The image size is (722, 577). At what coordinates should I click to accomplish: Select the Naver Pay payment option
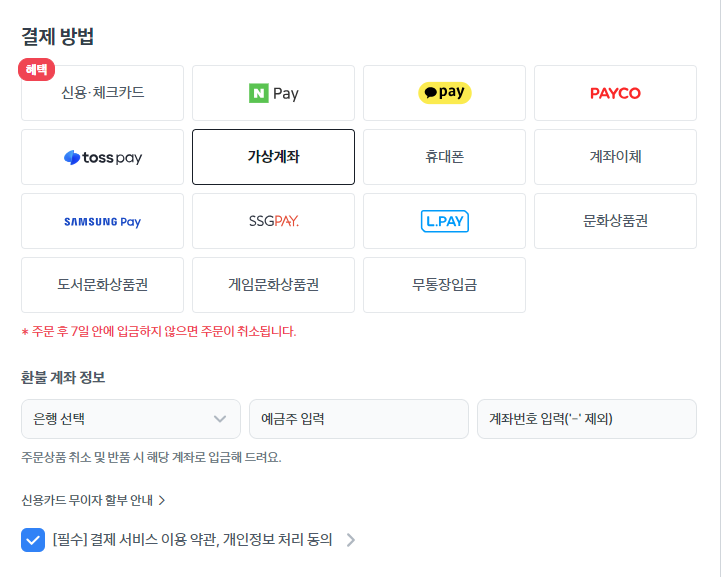pyautogui.click(x=273, y=93)
